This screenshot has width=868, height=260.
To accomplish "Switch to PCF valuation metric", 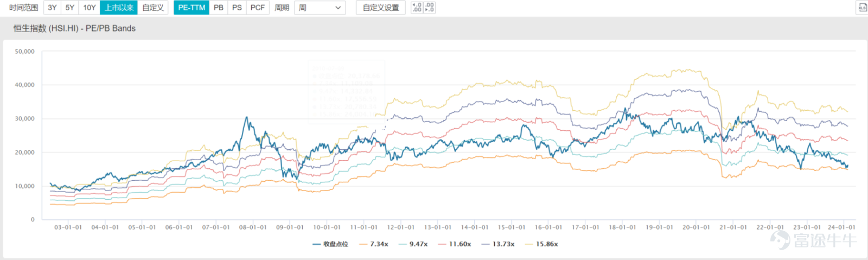I will pos(258,8).
